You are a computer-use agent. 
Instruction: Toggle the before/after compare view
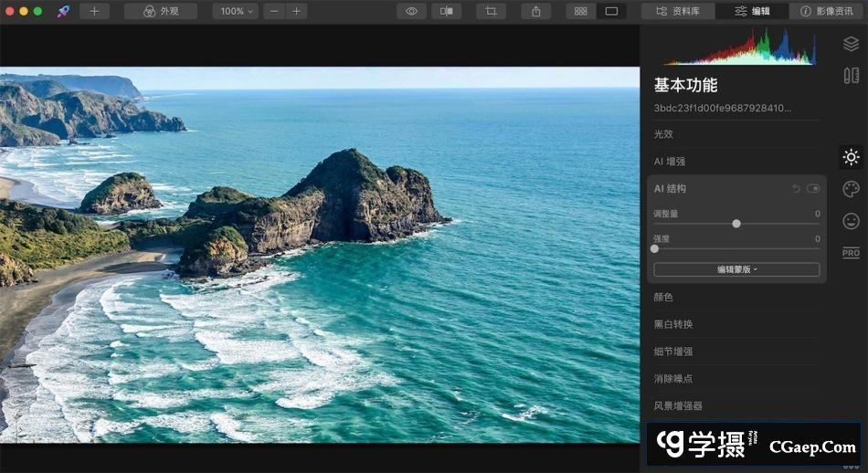point(447,11)
